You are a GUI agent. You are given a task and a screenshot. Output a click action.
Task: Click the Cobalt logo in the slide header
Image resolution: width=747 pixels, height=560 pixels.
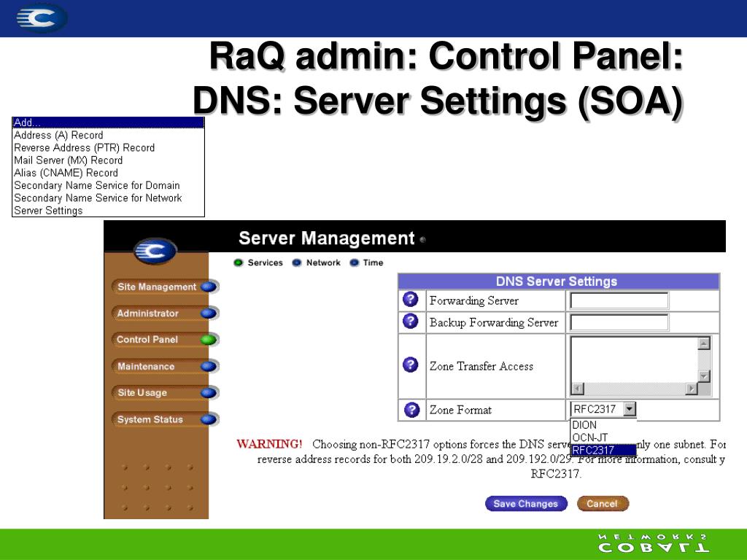[42, 18]
